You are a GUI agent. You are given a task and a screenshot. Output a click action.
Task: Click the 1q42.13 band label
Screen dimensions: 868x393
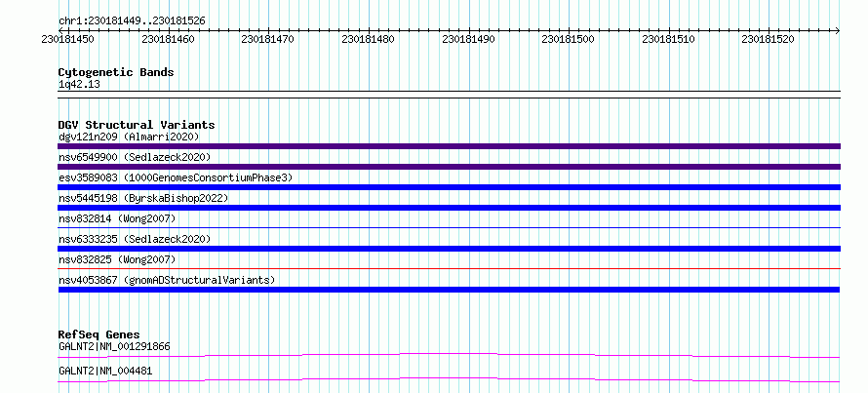[x=79, y=85]
